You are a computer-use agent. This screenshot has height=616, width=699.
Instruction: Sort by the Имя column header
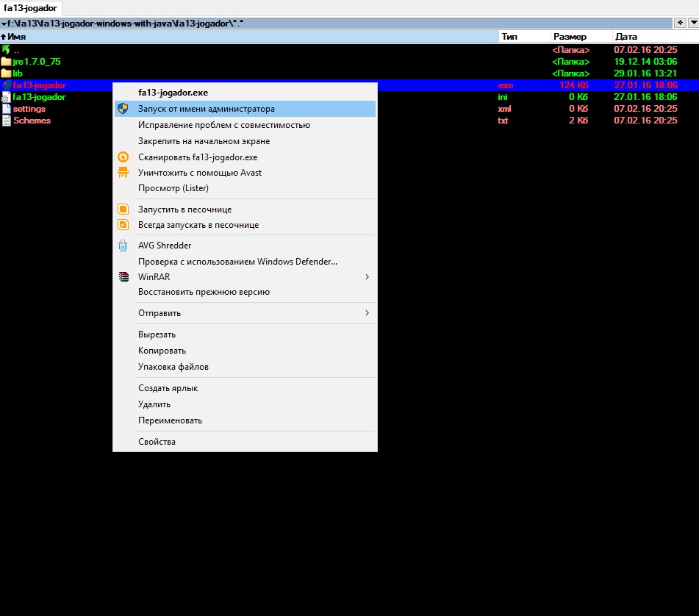click(248, 37)
